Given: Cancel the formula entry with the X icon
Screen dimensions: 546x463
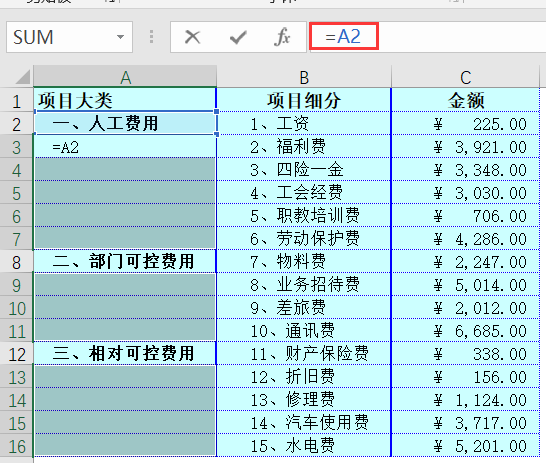Looking at the screenshot, I should tap(192, 37).
